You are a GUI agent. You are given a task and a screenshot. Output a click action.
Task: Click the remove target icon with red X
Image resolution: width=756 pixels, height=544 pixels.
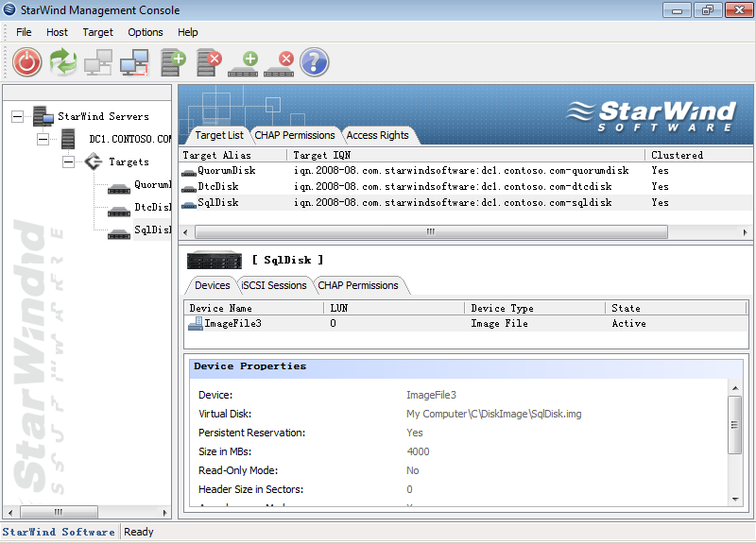[208, 62]
